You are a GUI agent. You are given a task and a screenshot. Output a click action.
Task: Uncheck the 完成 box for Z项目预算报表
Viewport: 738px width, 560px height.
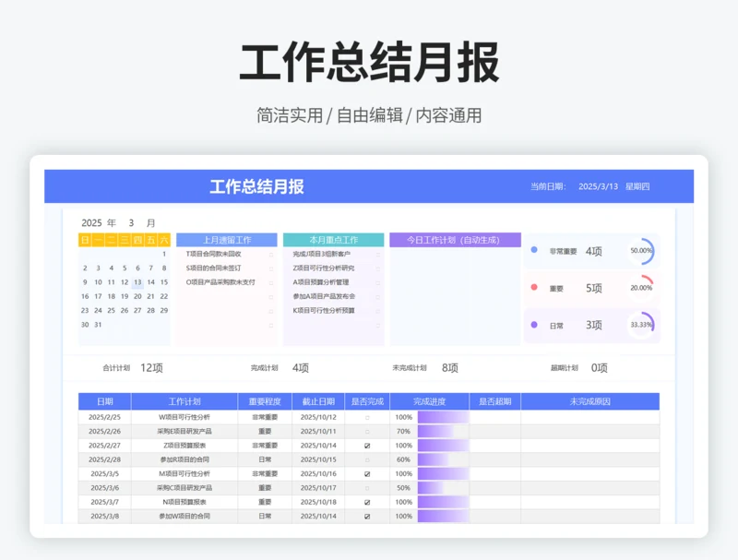(367, 446)
